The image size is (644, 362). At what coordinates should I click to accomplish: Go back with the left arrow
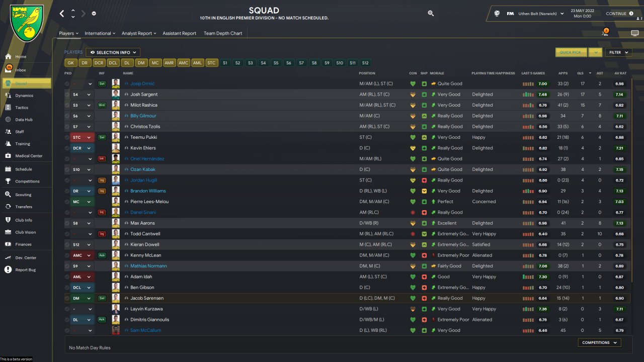point(62,14)
